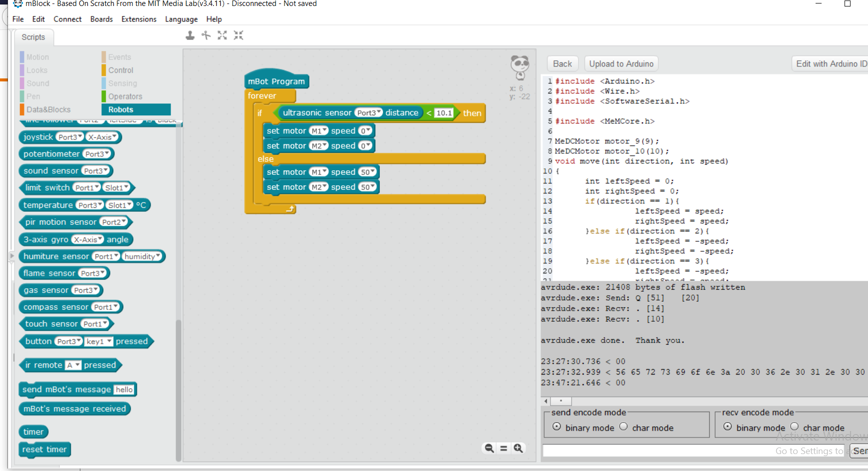Click the 10.1 distance value field
The image size is (868, 471).
(444, 113)
